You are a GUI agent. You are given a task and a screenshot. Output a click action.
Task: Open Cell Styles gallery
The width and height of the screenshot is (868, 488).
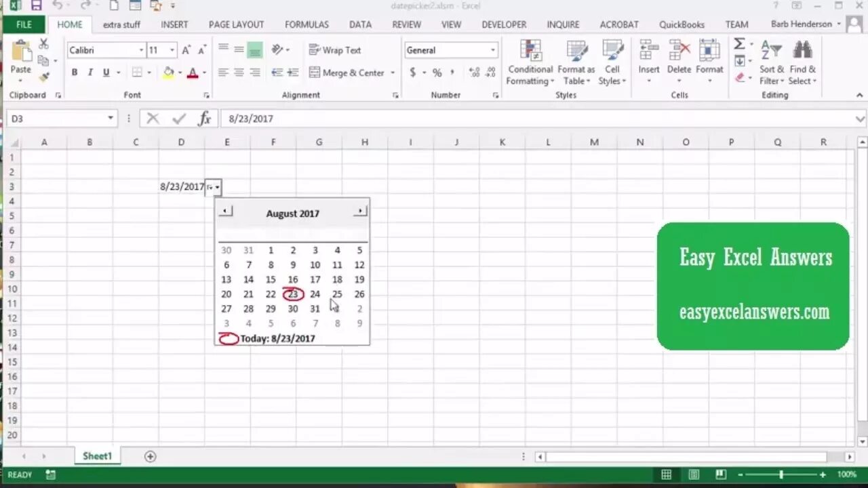point(612,62)
